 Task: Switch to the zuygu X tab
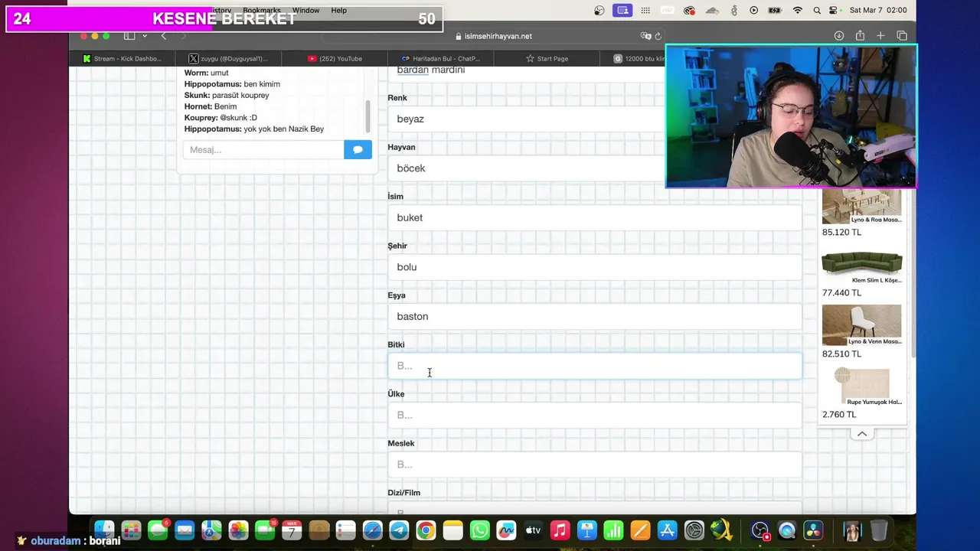(228, 58)
